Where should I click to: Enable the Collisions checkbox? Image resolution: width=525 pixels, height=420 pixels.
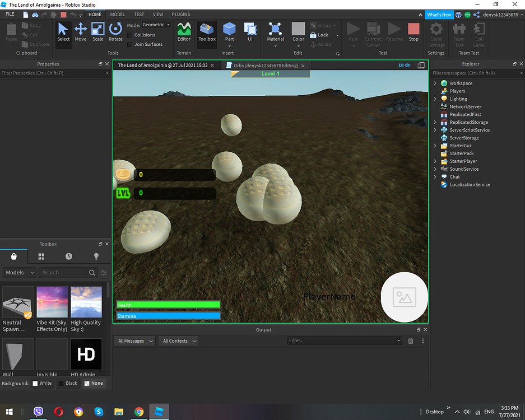point(130,35)
